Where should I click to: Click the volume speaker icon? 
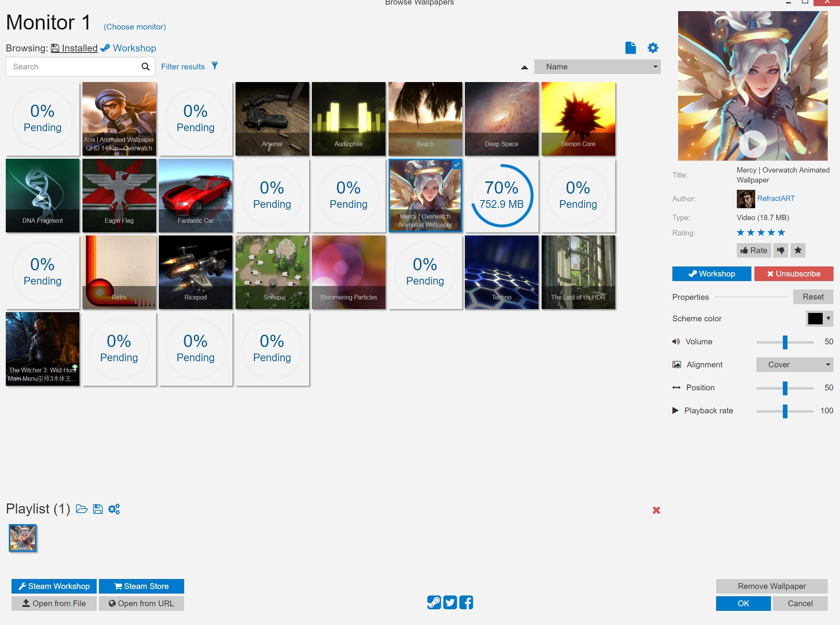676,342
